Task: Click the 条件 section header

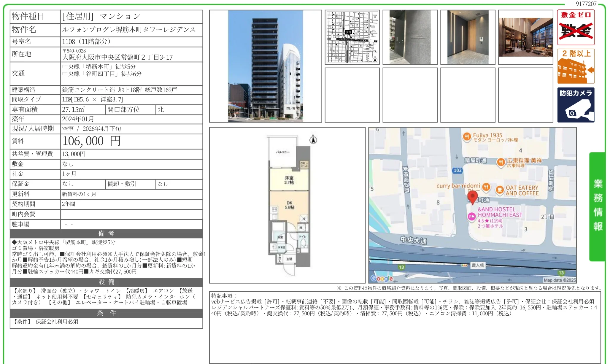Action: (106, 313)
